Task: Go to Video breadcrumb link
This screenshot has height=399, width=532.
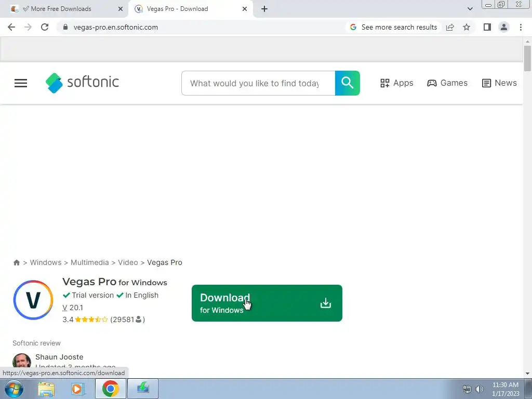Action: (x=128, y=262)
